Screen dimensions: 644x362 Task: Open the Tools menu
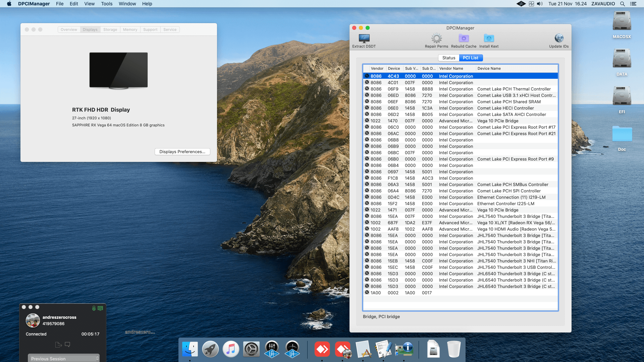107,4
